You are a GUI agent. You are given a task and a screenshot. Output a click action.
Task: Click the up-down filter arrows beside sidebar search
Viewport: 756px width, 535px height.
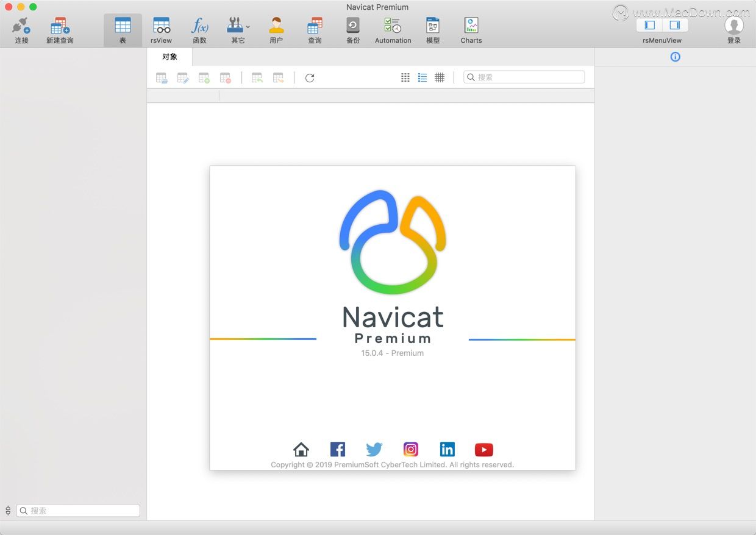pos(8,511)
